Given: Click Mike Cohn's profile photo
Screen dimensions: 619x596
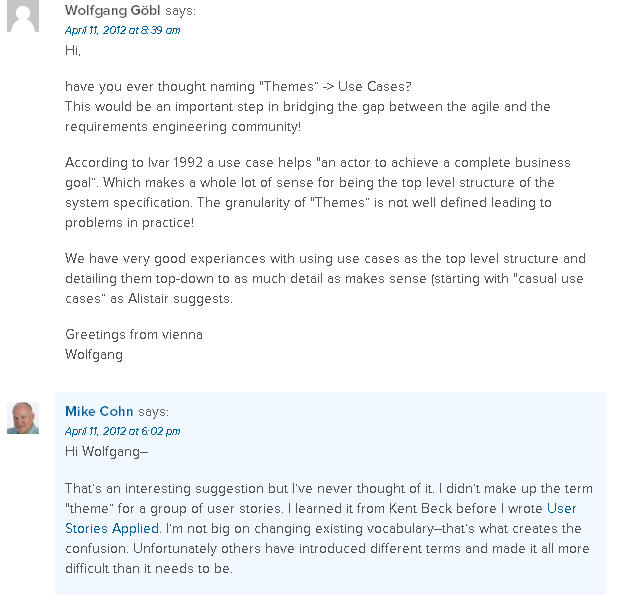Looking at the screenshot, I should point(23,417).
